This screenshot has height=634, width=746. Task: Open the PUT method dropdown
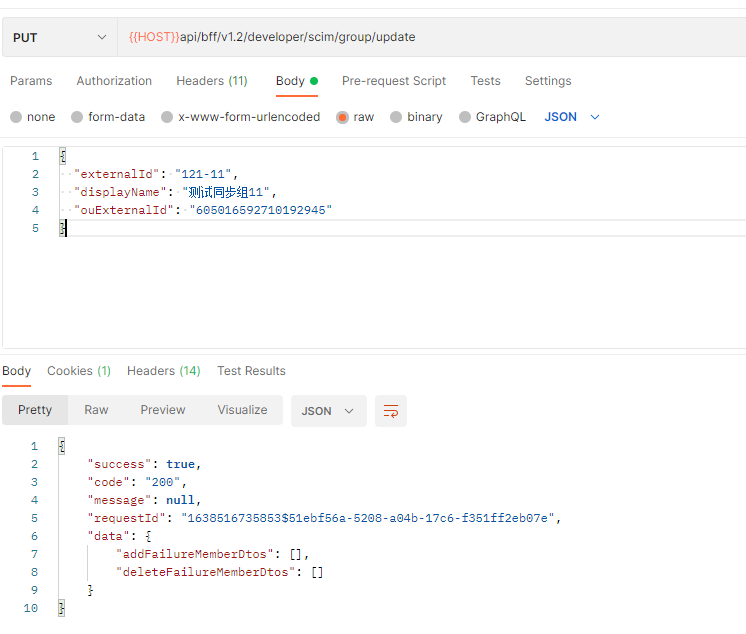pos(58,37)
